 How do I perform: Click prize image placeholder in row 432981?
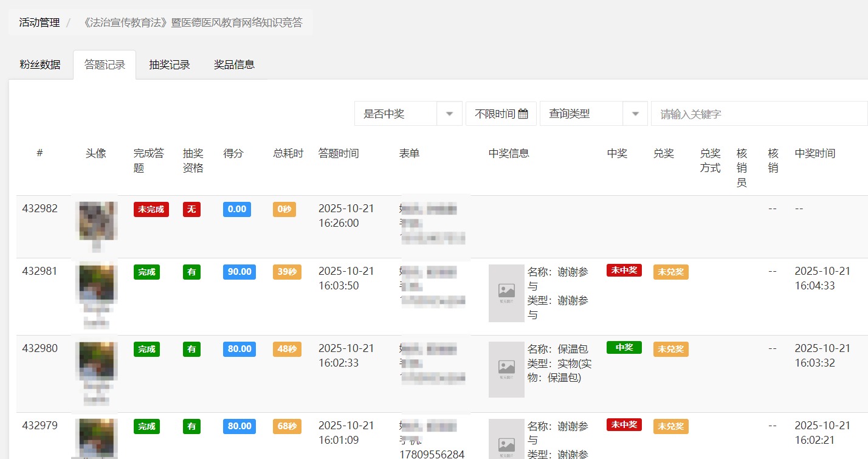pyautogui.click(x=506, y=292)
